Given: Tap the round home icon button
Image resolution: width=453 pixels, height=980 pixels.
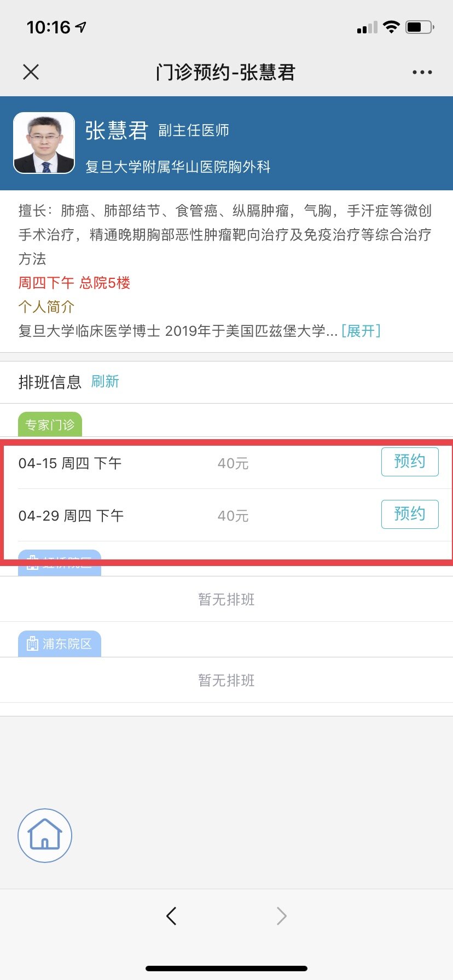Looking at the screenshot, I should [x=45, y=836].
